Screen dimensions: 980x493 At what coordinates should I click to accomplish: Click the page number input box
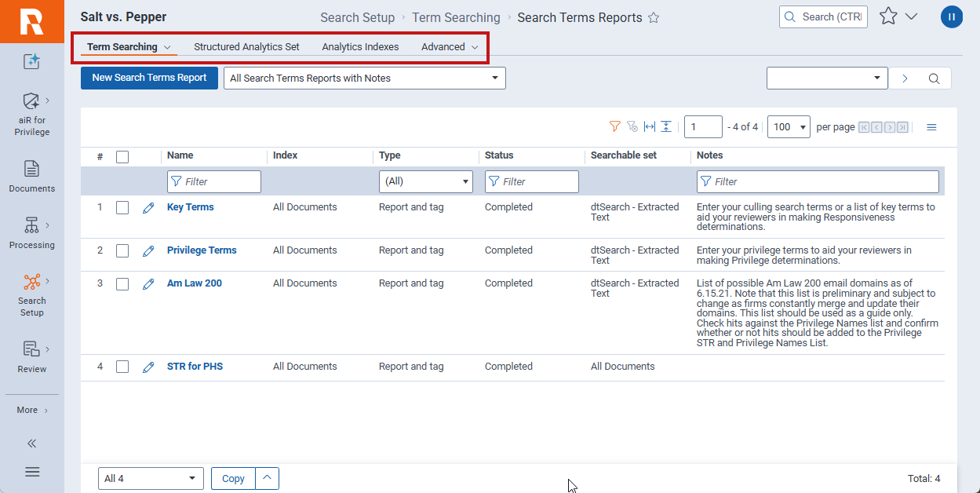point(703,127)
